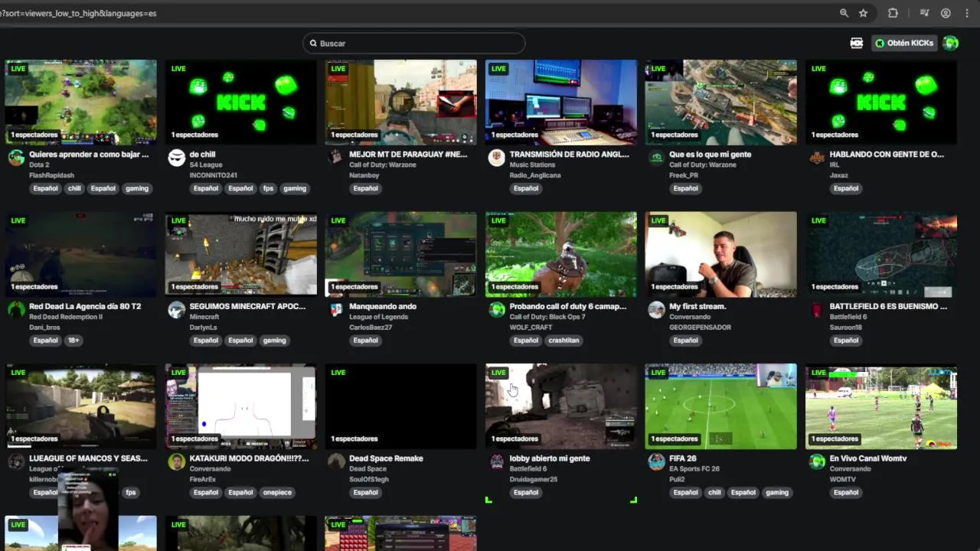This screenshot has height=551, width=980.
Task: Click 'onepiece' tag under KATAKURI stream
Action: 277,492
